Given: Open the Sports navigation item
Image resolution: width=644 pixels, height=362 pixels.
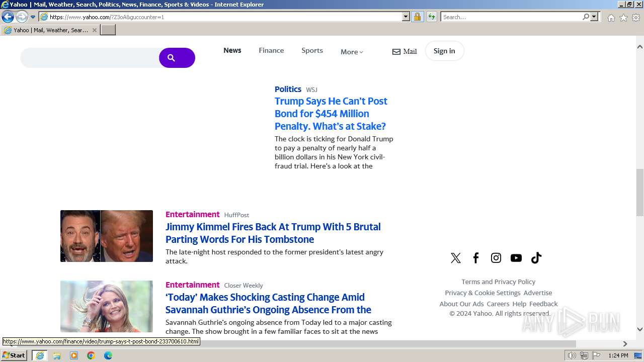Looking at the screenshot, I should click(312, 50).
